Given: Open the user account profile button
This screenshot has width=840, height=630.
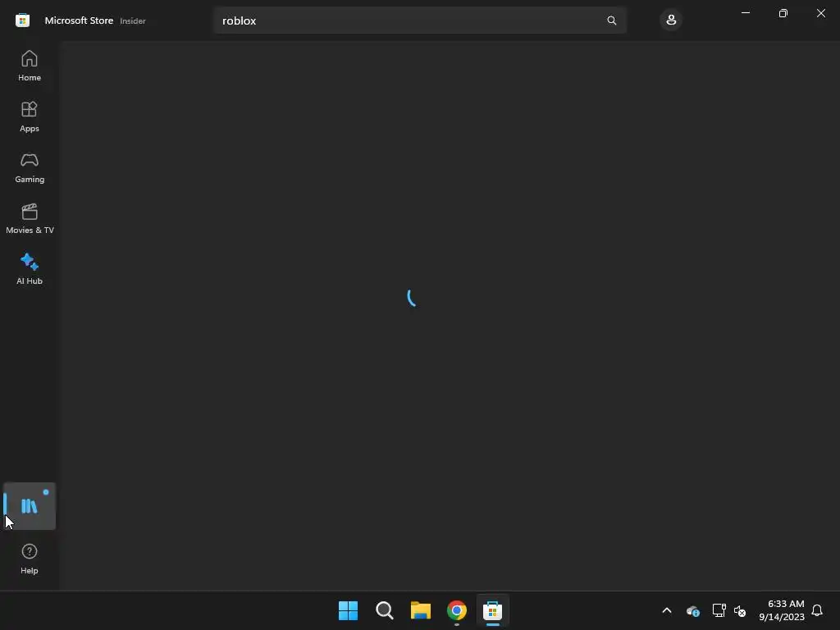Looking at the screenshot, I should [x=671, y=21].
